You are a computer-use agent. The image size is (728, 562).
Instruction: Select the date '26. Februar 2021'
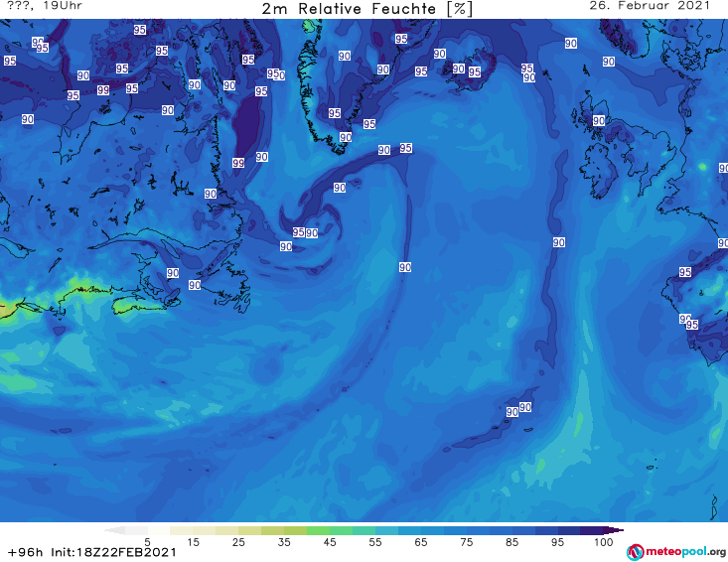point(650,6)
